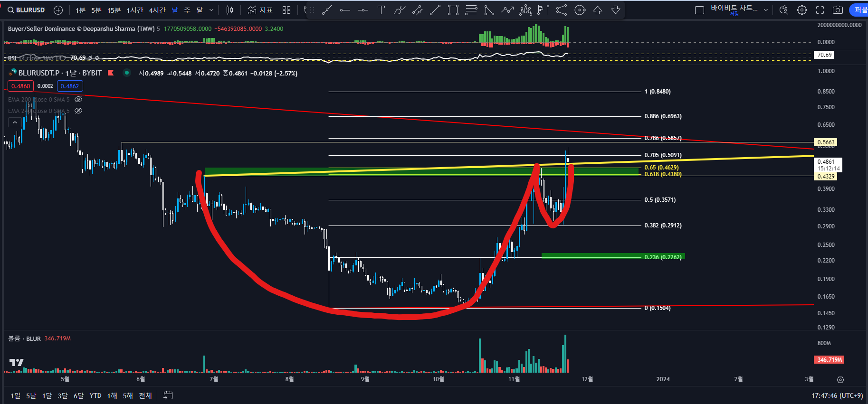
Task: Click the 0.4860 sell price button
Action: 20,86
